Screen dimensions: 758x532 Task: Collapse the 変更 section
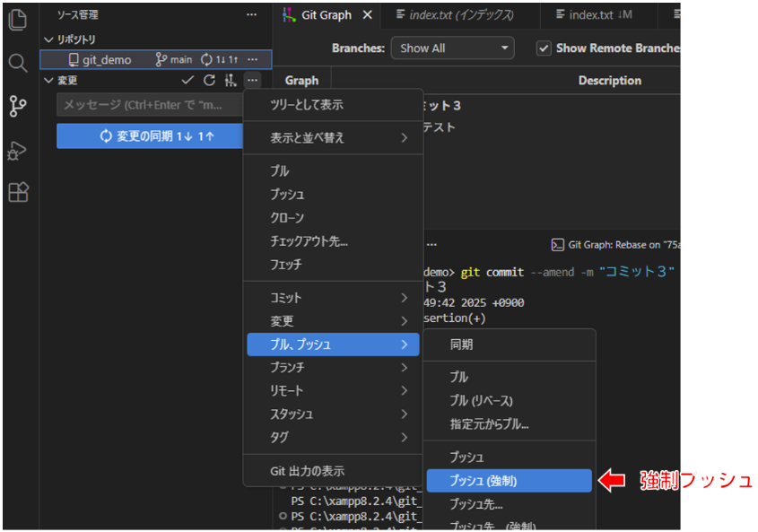click(x=49, y=81)
